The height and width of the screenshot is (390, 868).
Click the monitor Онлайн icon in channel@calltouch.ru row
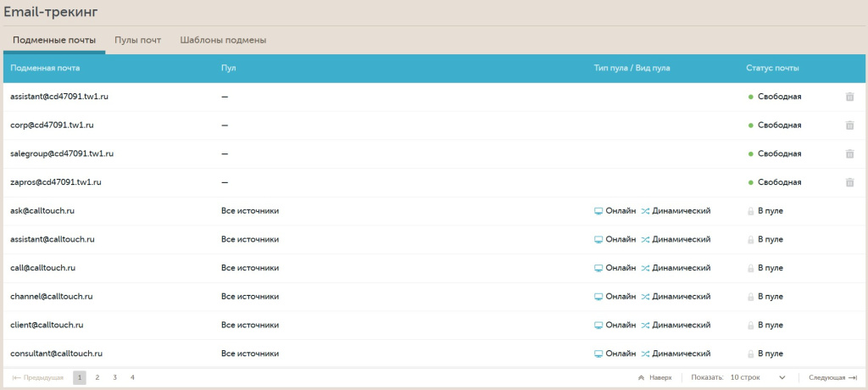coord(598,297)
